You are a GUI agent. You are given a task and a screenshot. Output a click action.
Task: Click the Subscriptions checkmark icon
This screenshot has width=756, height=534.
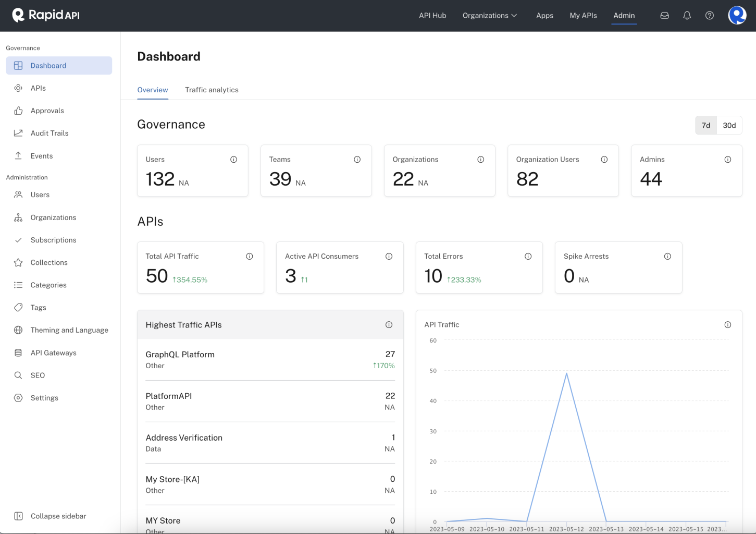(18, 240)
